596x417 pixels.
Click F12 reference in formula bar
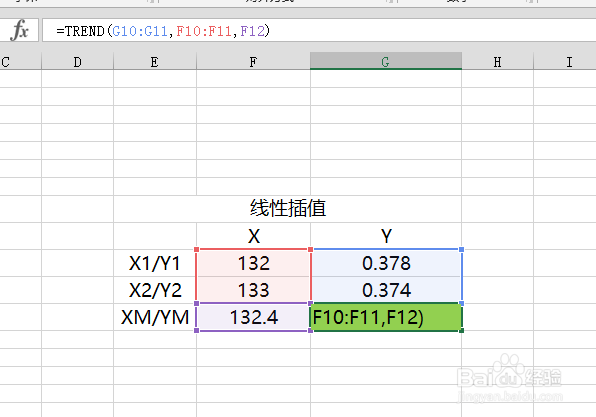(x=252, y=31)
